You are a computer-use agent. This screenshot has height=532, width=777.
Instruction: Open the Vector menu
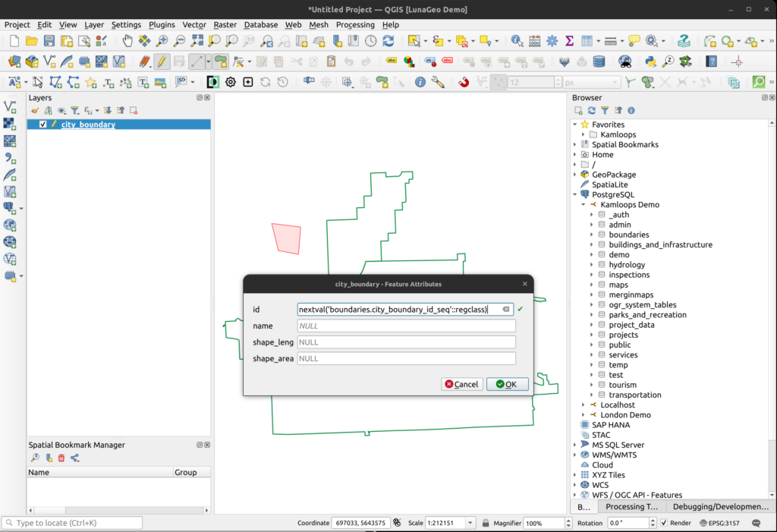[x=194, y=24]
